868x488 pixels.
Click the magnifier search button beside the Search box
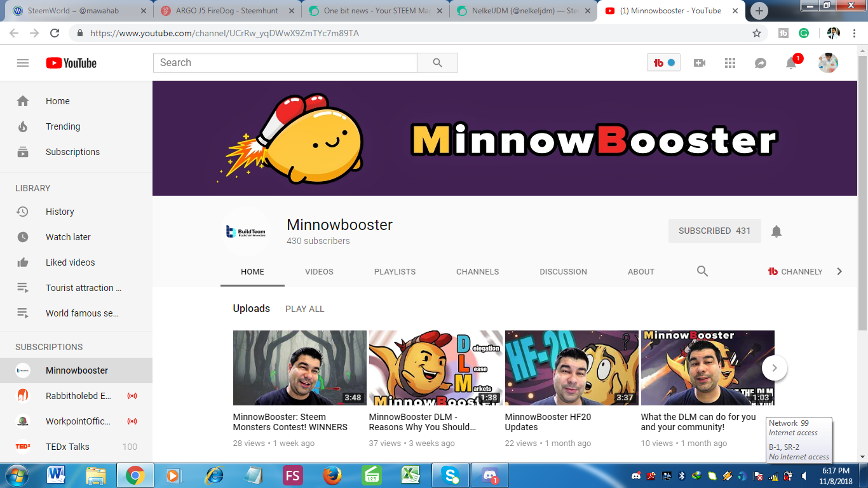437,63
